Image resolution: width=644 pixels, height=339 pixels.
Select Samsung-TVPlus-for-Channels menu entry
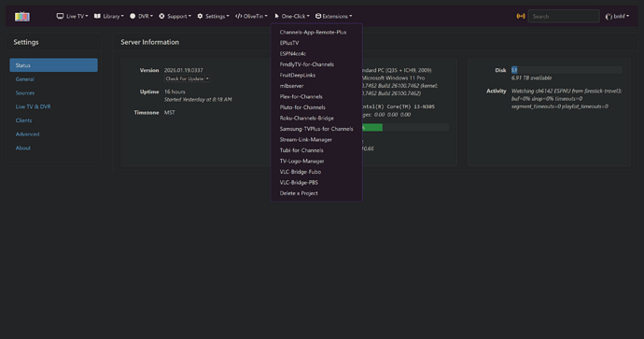(x=316, y=129)
